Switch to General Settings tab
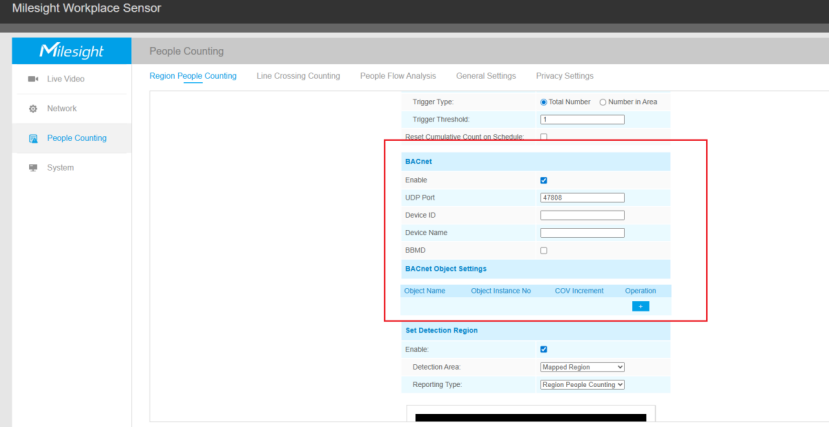 [x=486, y=76]
